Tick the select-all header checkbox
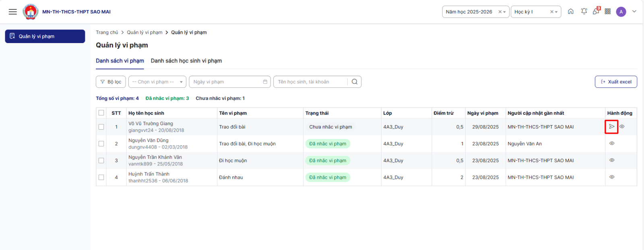644x250 pixels. (101, 113)
